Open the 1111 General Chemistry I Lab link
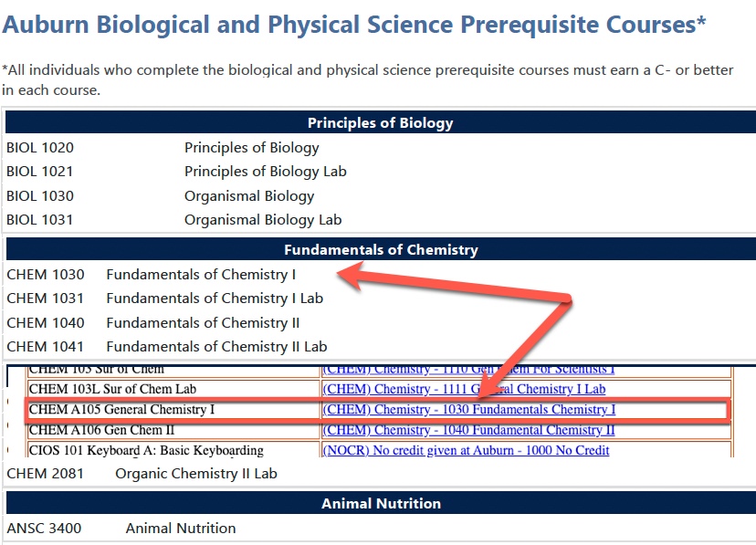 pyautogui.click(x=464, y=389)
